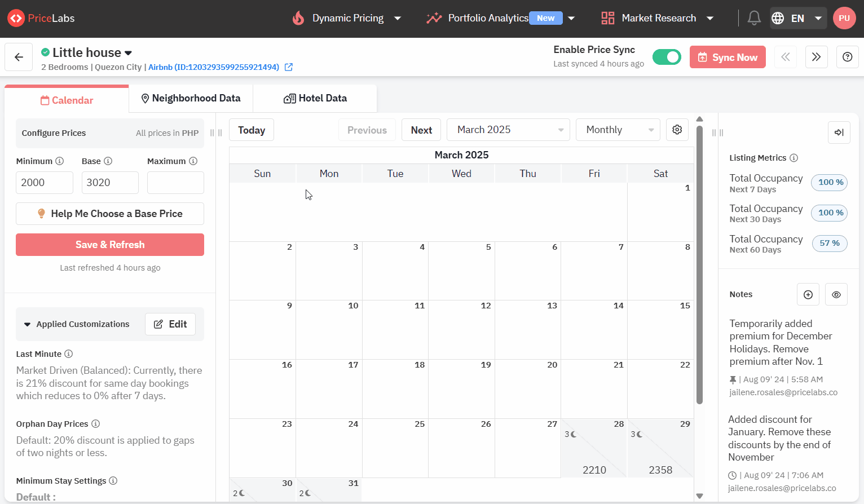Screen dimensions: 864x504
Task: Toggle notes visibility eye icon
Action: (836, 294)
